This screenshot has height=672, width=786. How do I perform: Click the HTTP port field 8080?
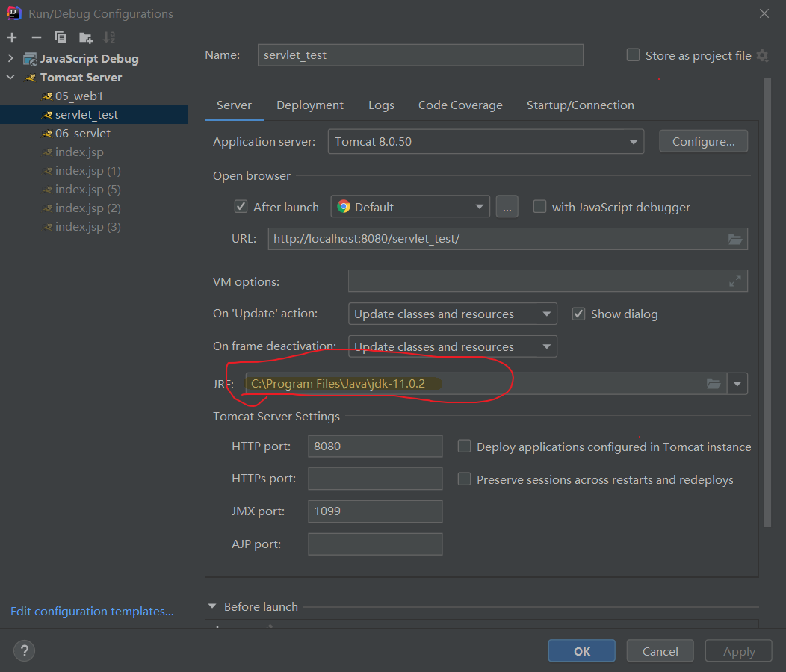pos(376,446)
